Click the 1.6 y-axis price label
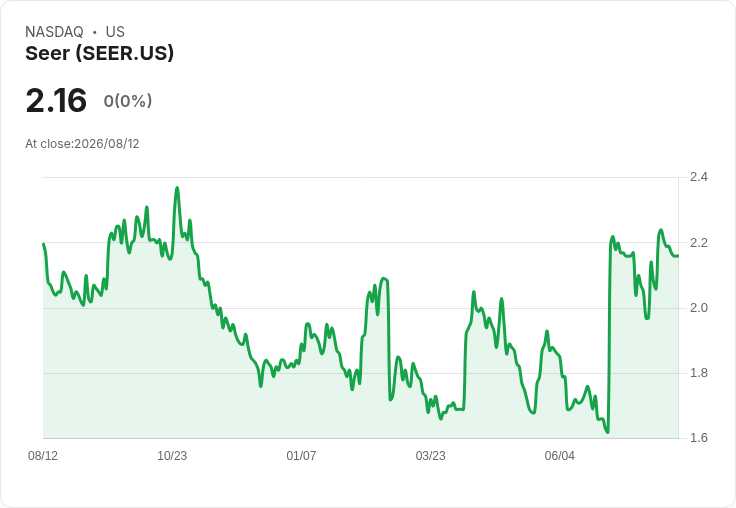 [698, 438]
